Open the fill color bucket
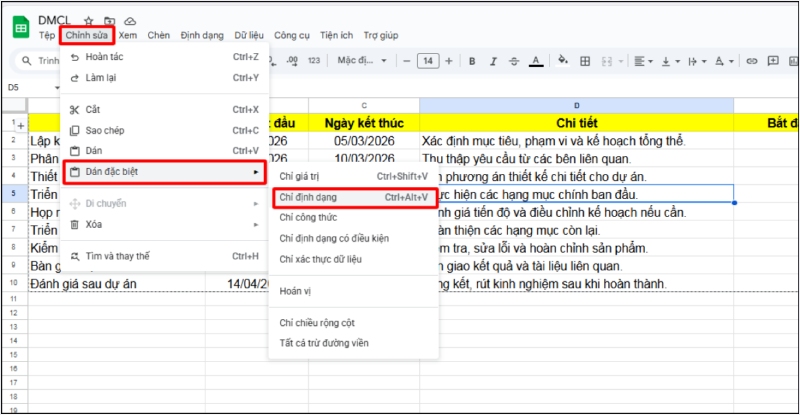 (x=563, y=60)
